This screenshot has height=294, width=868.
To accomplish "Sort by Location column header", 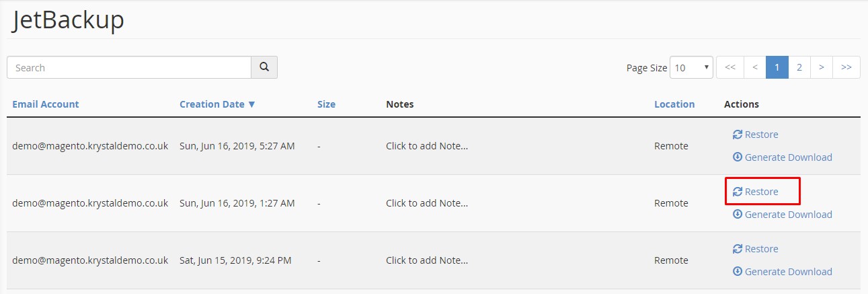I will coord(674,104).
